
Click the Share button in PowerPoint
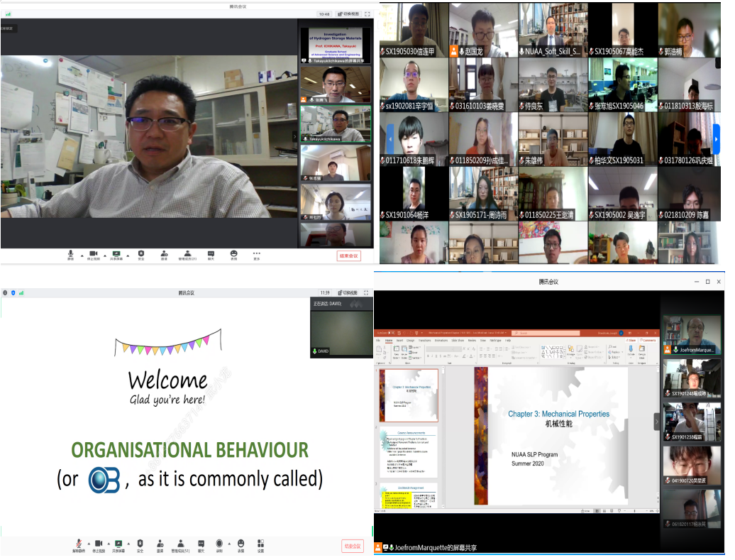pos(632,341)
